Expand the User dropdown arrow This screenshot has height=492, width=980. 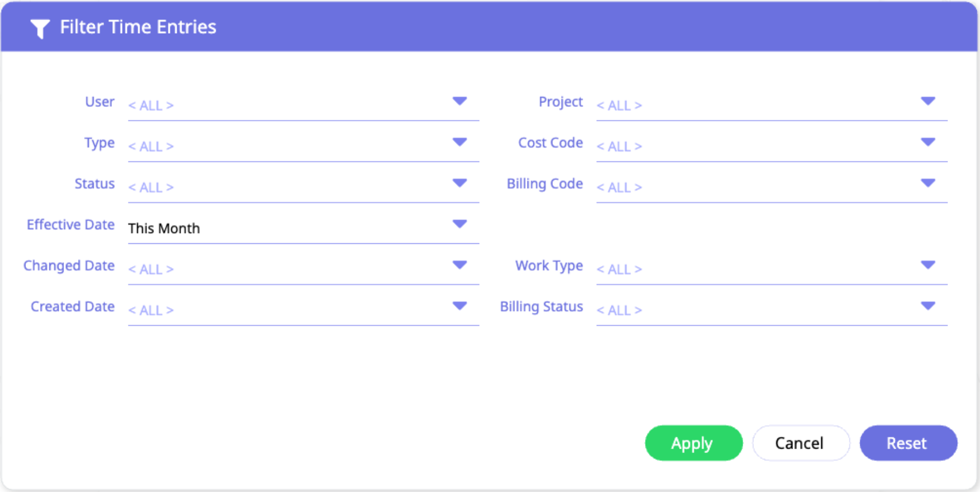[x=460, y=101]
